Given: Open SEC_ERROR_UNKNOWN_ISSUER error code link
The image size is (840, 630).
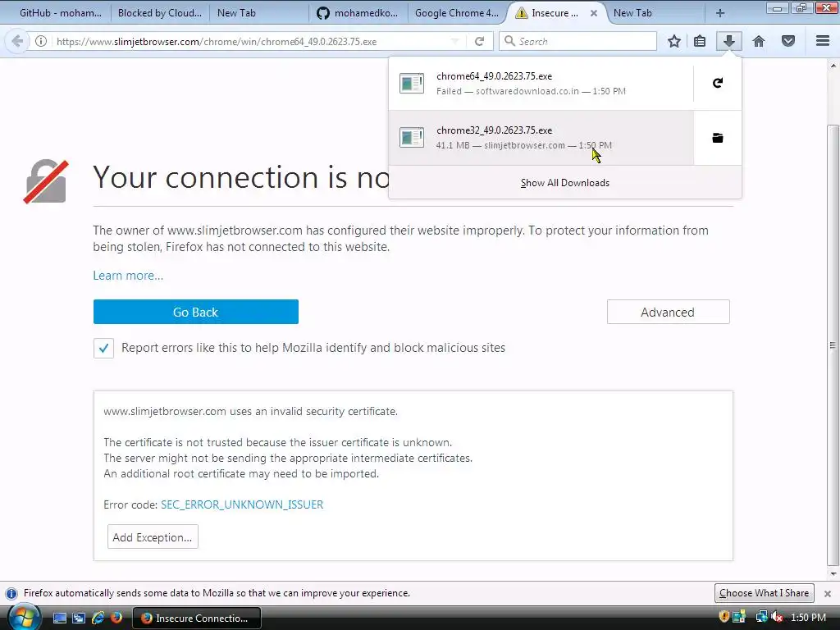Looking at the screenshot, I should pos(242,504).
